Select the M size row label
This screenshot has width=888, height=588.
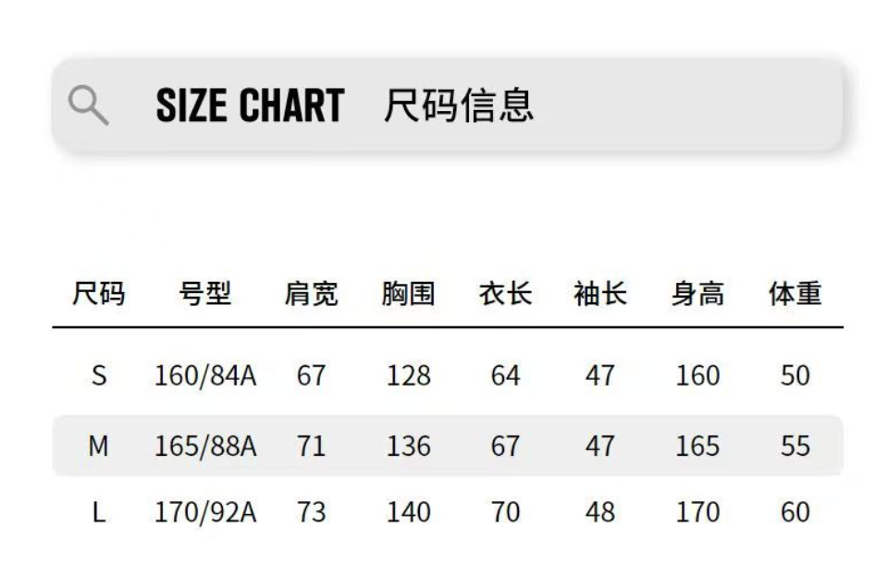pos(99,446)
